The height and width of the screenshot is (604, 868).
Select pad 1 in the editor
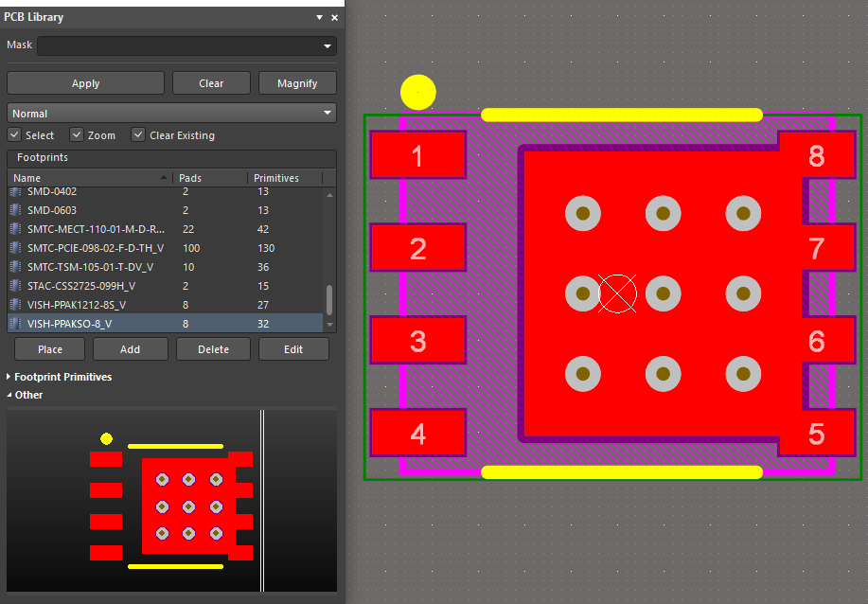(418, 155)
